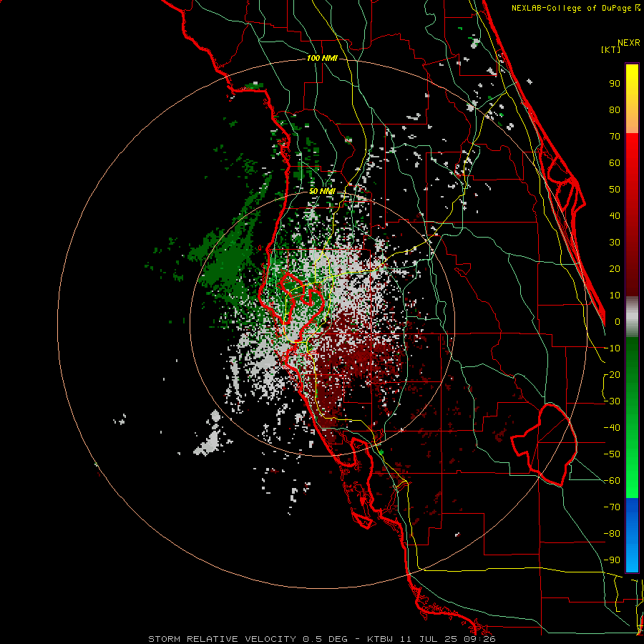644x644 pixels.
Task: Click the 30 value on the velocity scale
Action: coord(615,243)
